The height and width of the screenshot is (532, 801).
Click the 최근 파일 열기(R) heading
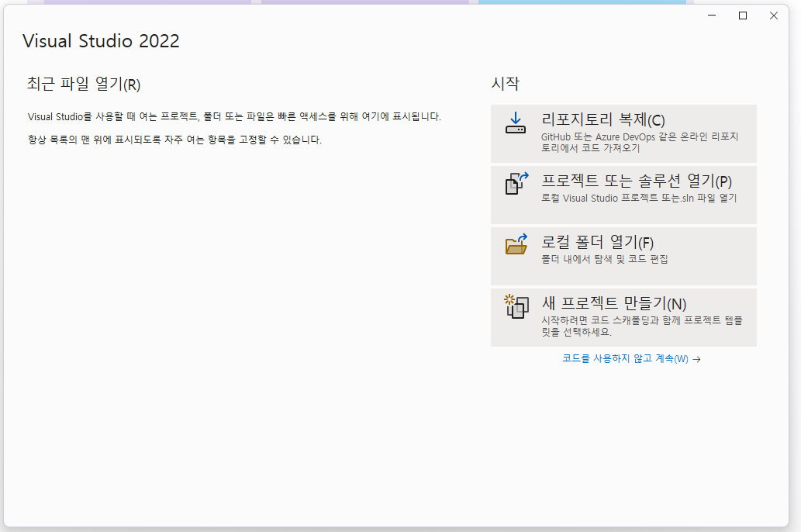(84, 83)
